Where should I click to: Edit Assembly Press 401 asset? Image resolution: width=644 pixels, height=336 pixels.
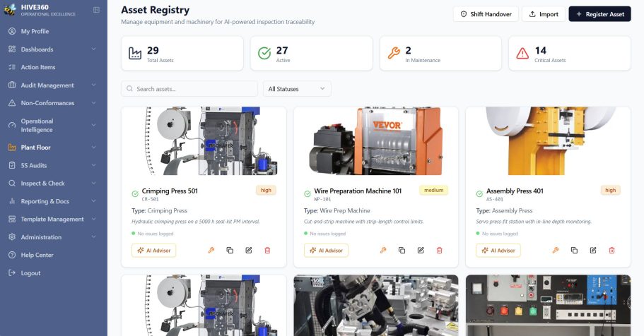pos(593,251)
